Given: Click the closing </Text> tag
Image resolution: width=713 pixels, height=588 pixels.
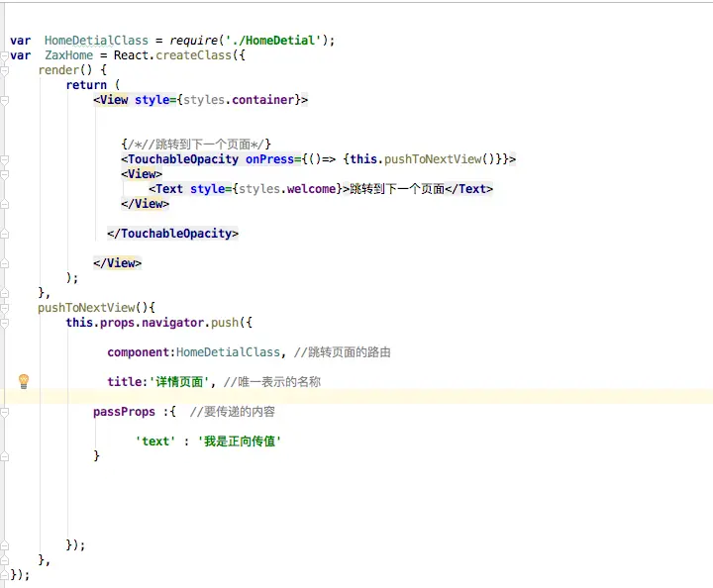Looking at the screenshot, I should [468, 189].
